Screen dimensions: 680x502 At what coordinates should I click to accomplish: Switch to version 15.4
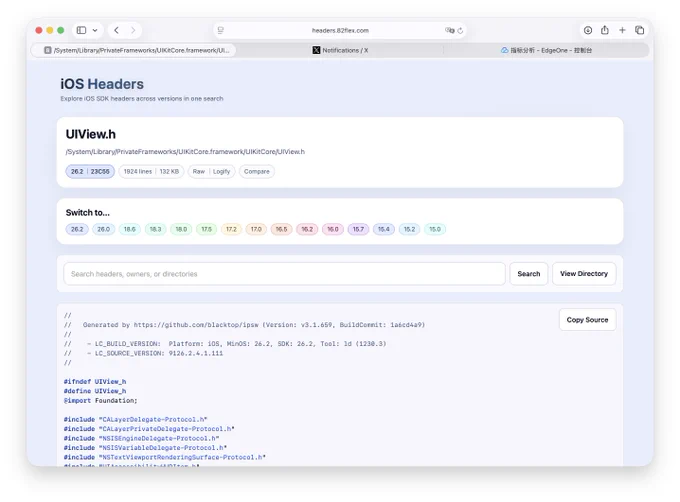[384, 229]
